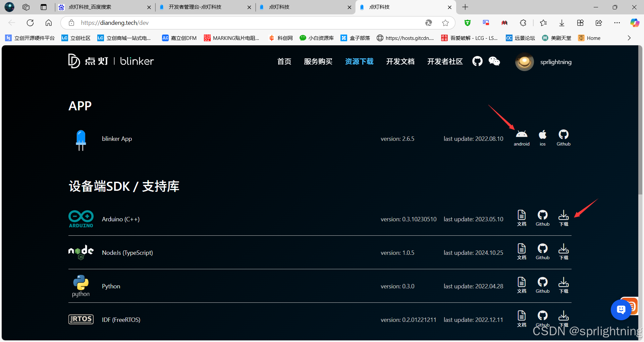The height and width of the screenshot is (342, 644).
Task: Open the 科创网 bookmark
Action: point(281,38)
